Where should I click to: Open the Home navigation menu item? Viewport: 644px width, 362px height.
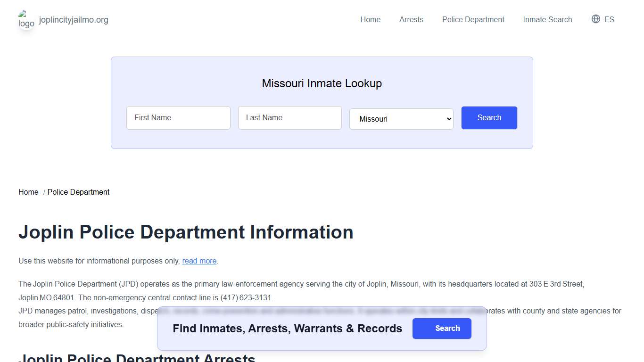[x=370, y=19]
